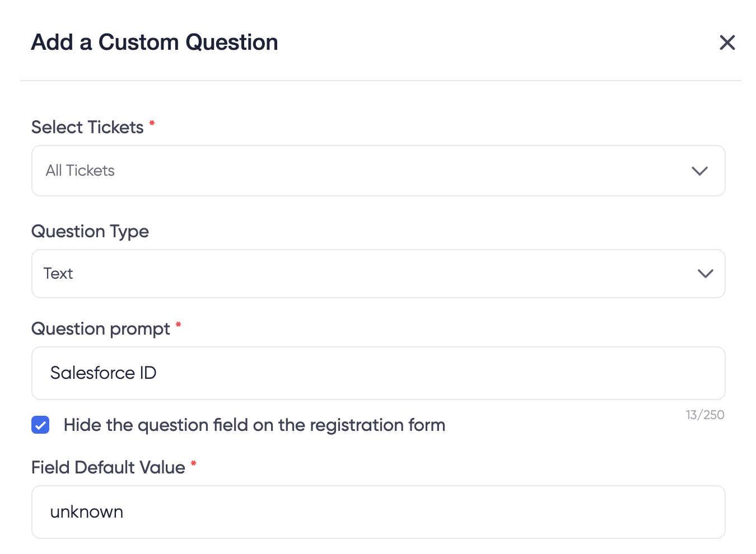Expand the Question Type dropdown

click(x=378, y=274)
